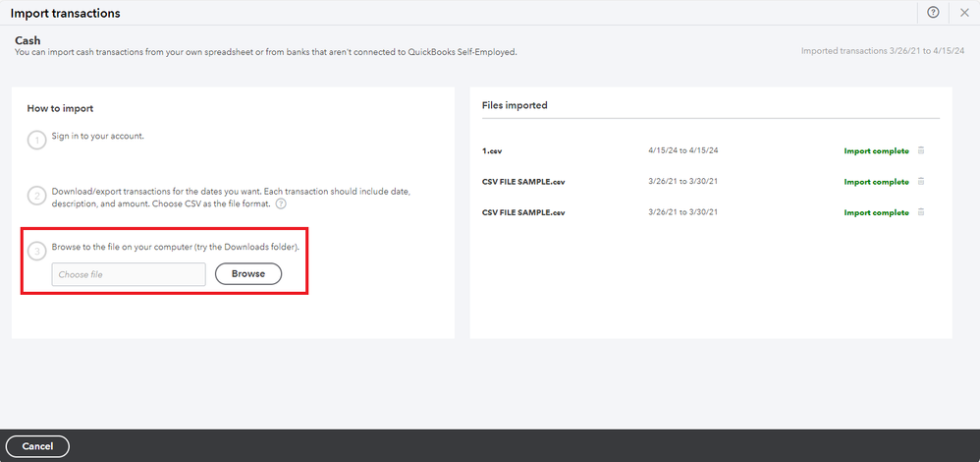
Task: Close the Import transactions dialog
Action: (x=964, y=13)
